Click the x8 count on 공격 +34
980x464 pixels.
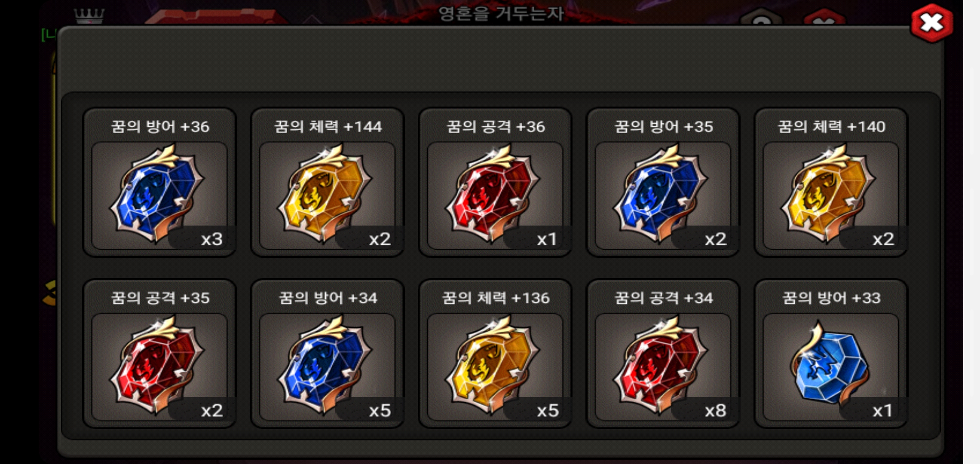(715, 411)
